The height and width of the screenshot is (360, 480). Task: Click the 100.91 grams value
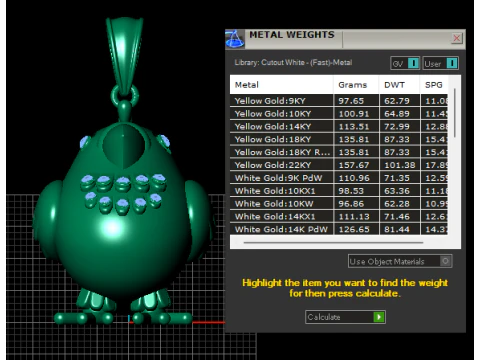pyautogui.click(x=354, y=114)
